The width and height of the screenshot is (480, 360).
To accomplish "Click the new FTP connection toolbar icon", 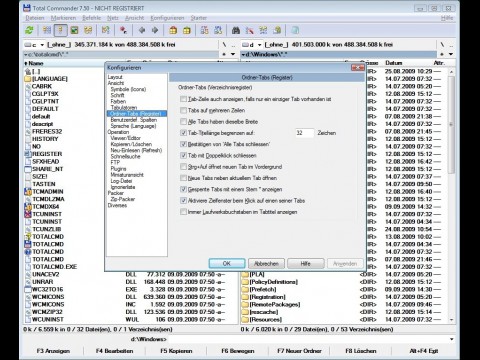I will coord(218,30).
